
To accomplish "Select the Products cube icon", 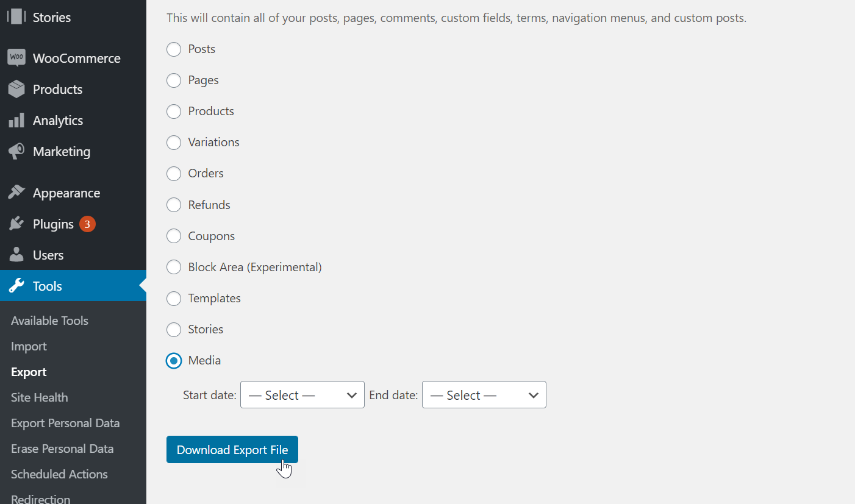I will pos(16,89).
